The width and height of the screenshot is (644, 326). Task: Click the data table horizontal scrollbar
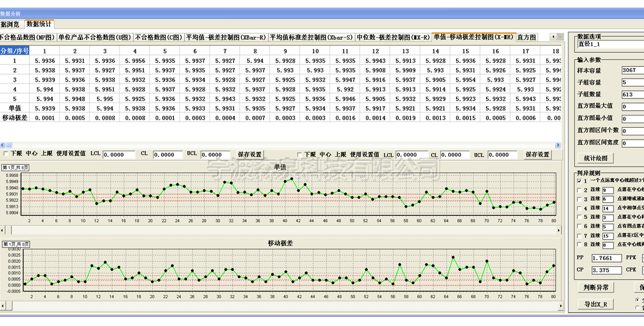click(x=281, y=144)
